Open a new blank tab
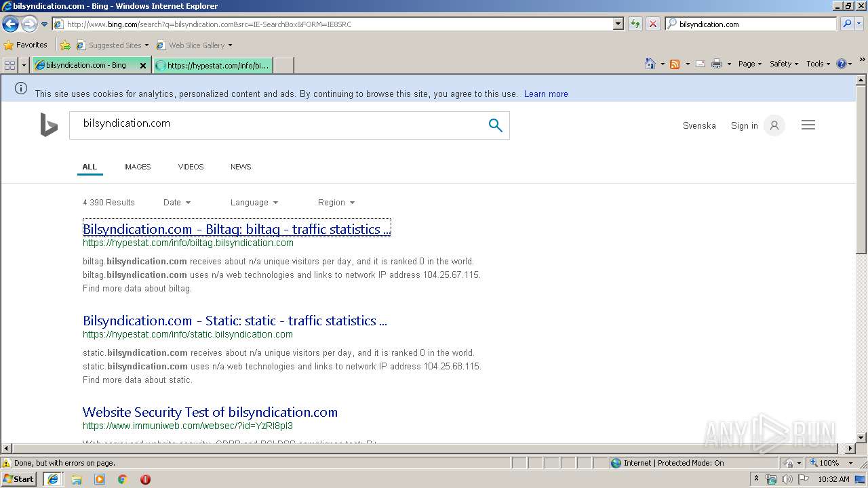Viewport: 868px width, 488px height. pos(283,65)
